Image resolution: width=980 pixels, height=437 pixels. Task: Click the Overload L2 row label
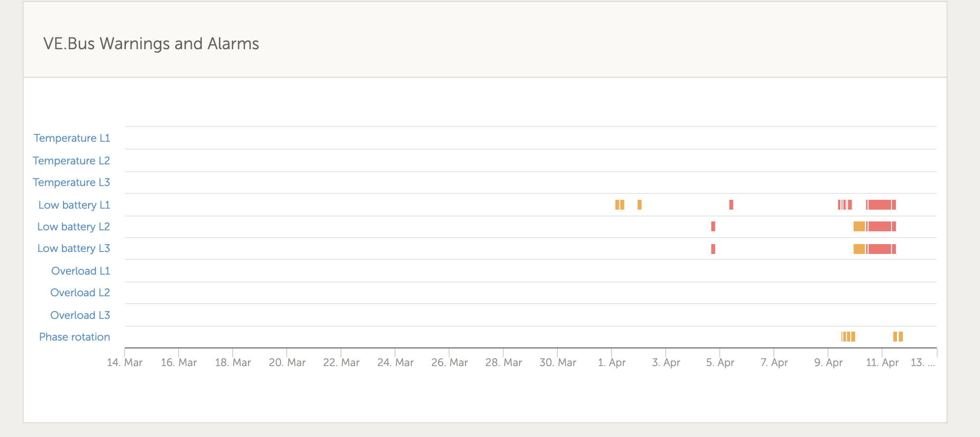[80, 293]
